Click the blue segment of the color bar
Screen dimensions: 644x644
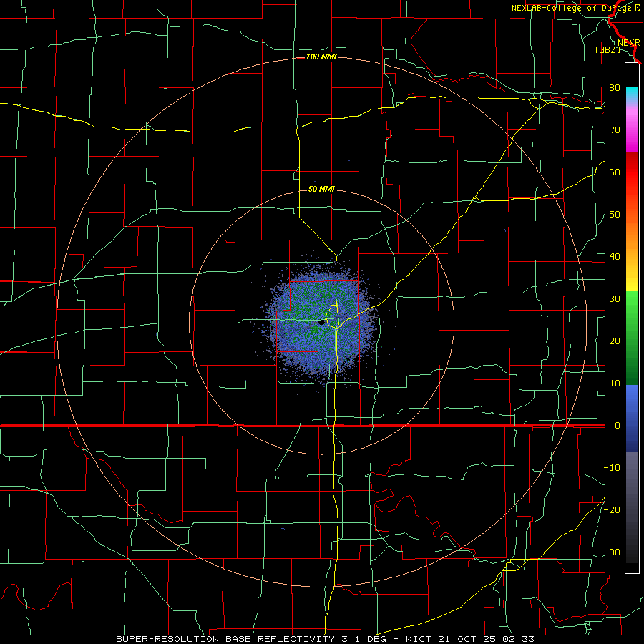(632, 419)
